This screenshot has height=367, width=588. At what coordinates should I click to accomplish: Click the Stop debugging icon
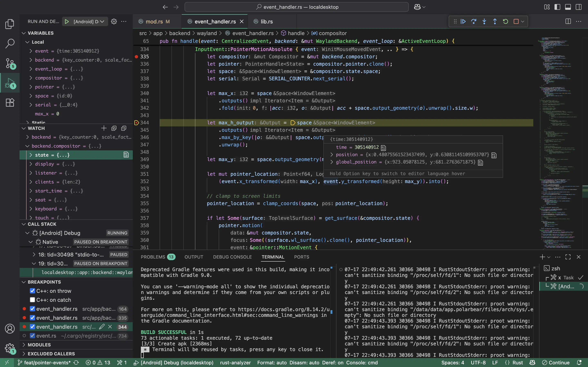tap(516, 21)
